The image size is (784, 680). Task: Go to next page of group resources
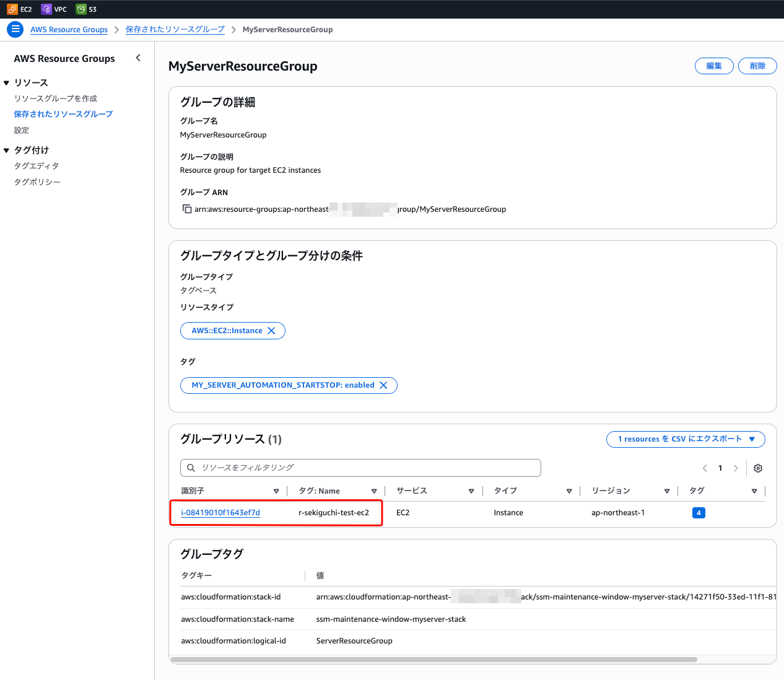point(736,468)
